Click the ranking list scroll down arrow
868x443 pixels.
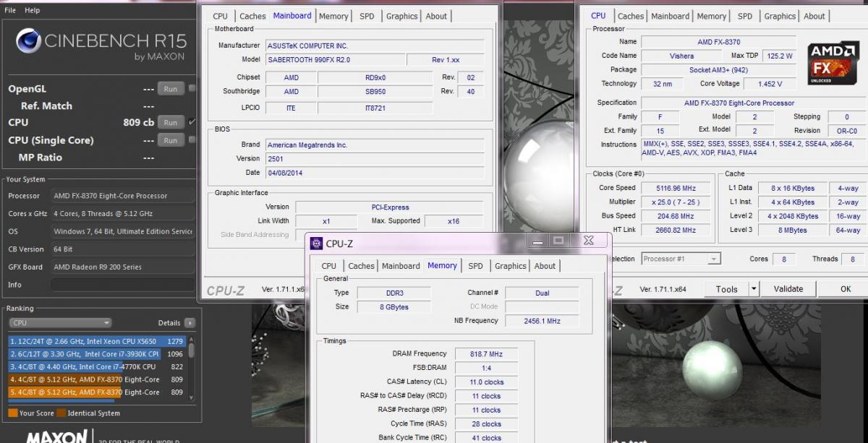(192, 398)
